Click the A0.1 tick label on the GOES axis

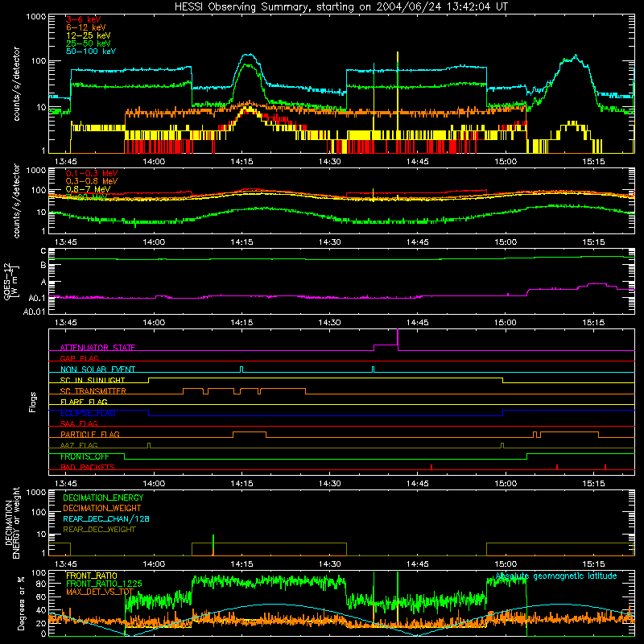click(x=37, y=298)
